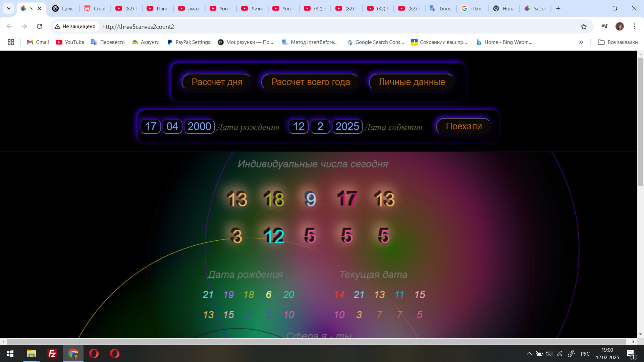Image resolution: width=644 pixels, height=362 pixels.
Task: Open second Opera icon in taskbar
Action: (x=115, y=354)
